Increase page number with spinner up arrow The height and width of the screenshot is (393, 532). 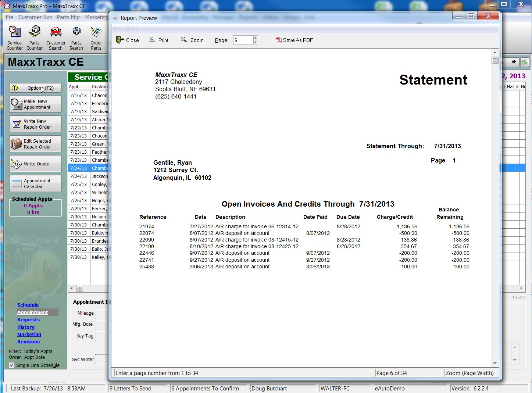256,38
